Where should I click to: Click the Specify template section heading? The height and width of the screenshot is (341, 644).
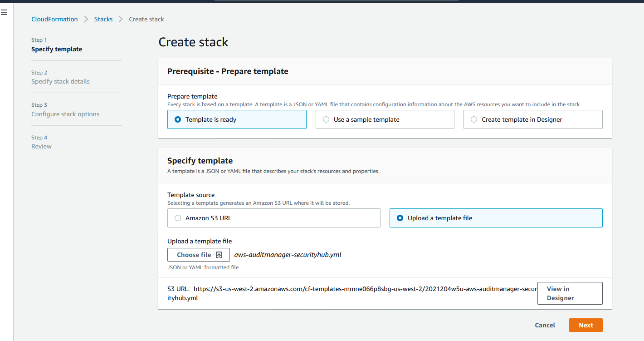[200, 161]
